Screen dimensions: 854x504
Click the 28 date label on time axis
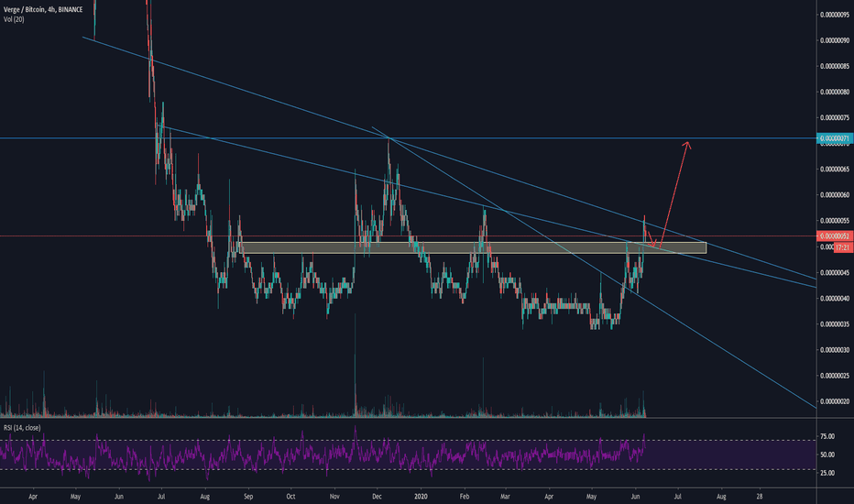point(760,497)
